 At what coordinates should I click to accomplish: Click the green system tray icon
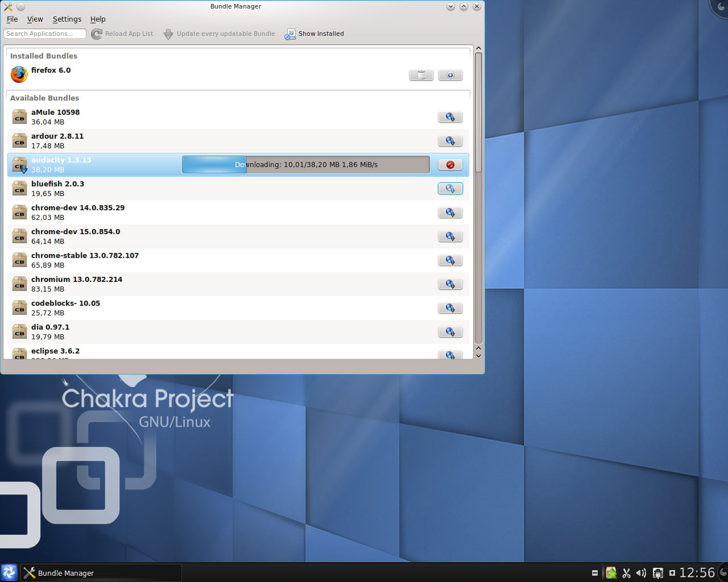point(611,573)
